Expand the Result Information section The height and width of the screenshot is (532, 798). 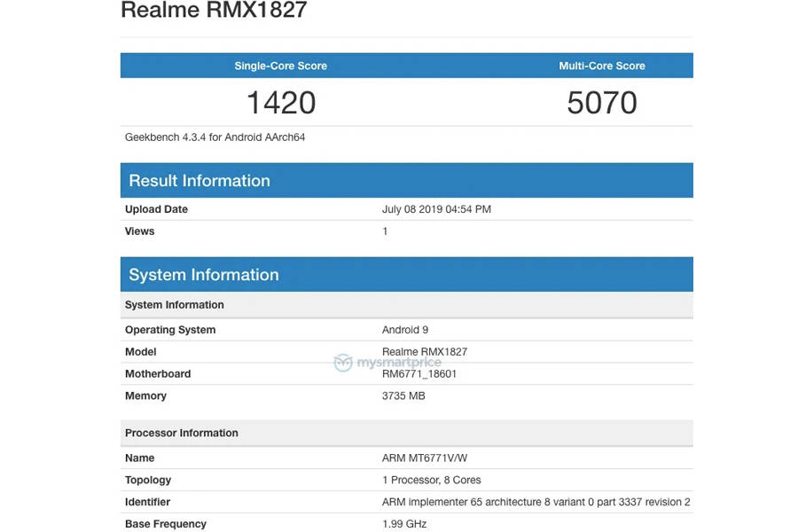(x=199, y=180)
